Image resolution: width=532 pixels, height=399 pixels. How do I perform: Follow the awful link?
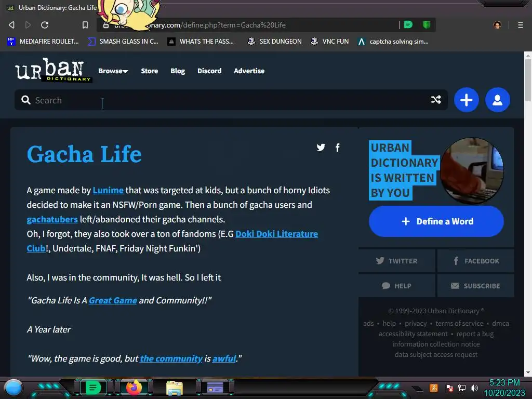point(224,358)
